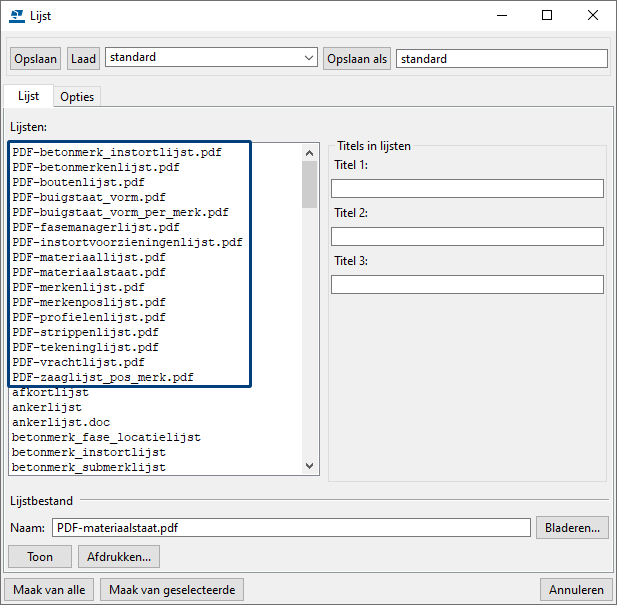The height and width of the screenshot is (605, 617).
Task: Select PDF-tekeninglijst.pdf in list
Action: pyautogui.click(x=85, y=347)
